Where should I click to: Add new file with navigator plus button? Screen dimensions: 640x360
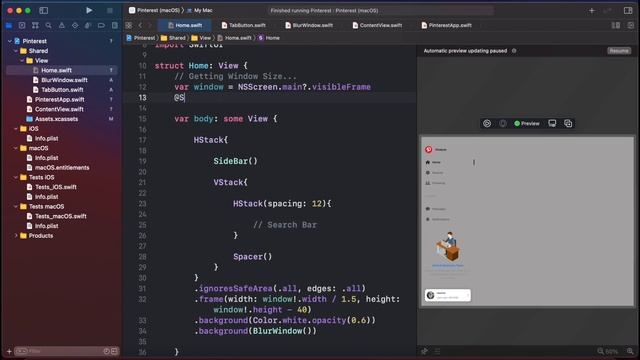coord(9,351)
